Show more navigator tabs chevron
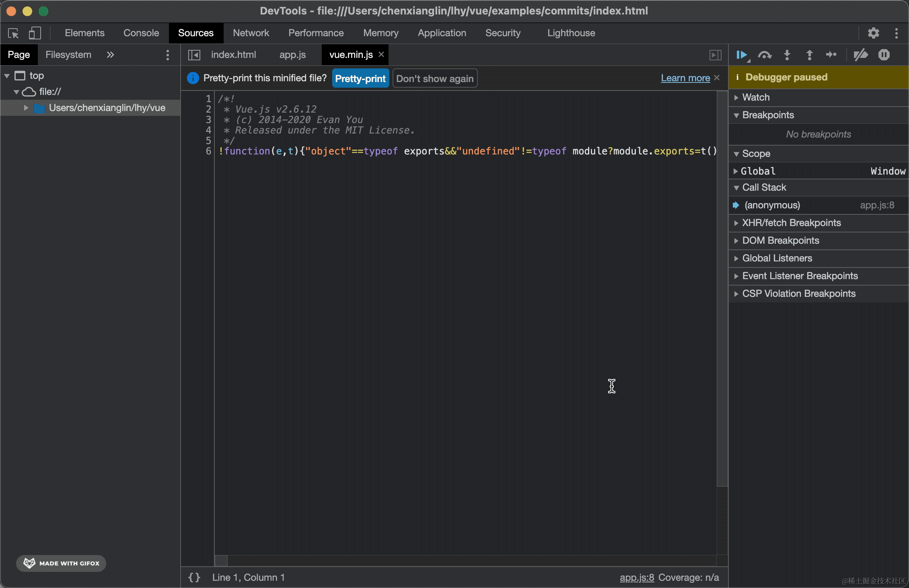 [111, 55]
